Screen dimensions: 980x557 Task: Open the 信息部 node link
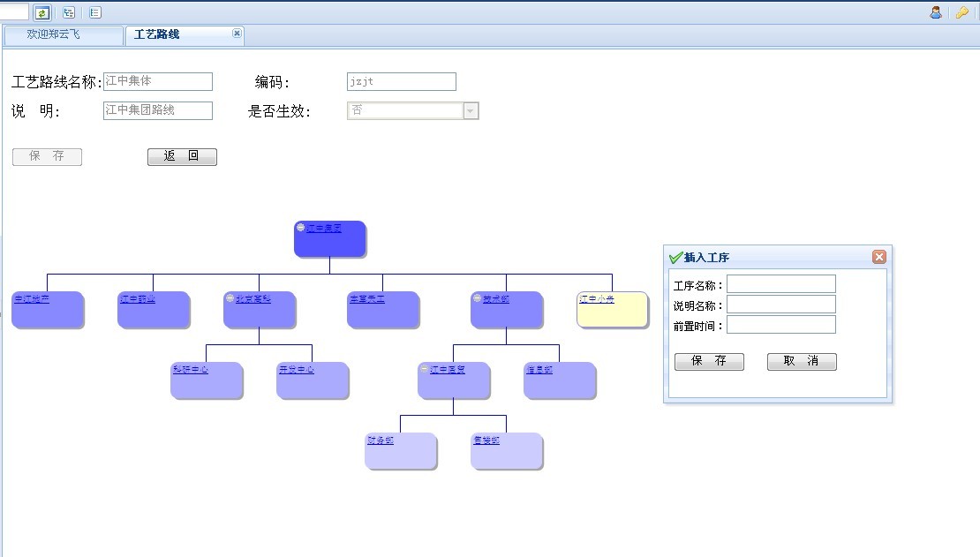point(539,370)
